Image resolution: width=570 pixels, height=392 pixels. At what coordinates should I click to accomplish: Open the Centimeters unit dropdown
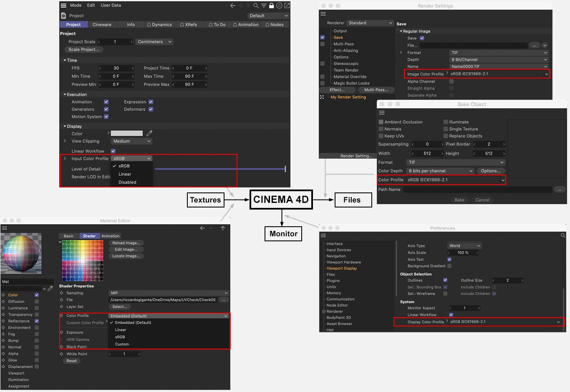click(x=154, y=42)
